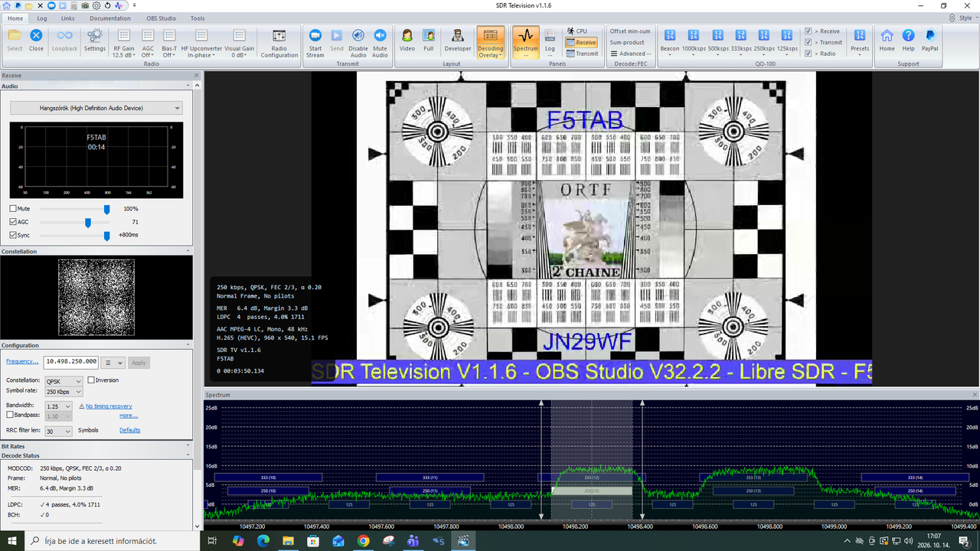Open the Constellation QPSK dropdown

tap(64, 381)
